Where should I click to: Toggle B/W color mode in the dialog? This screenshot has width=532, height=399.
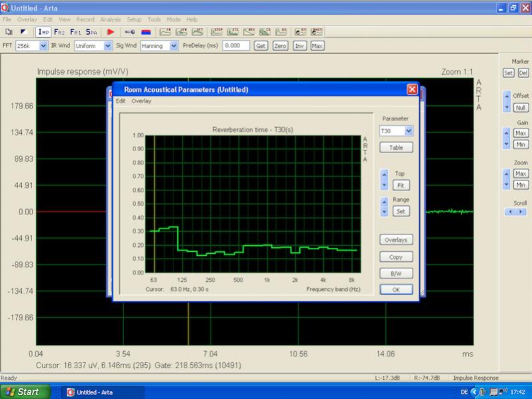tap(396, 273)
